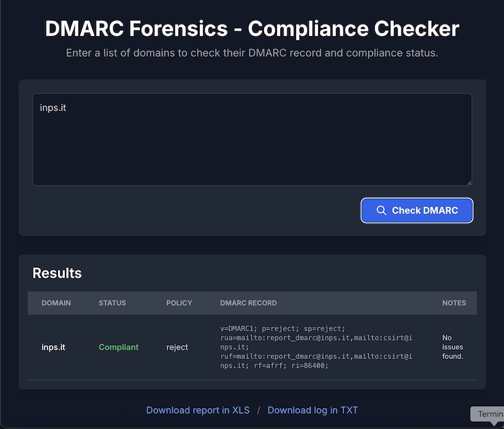
Task: Click the DMARC RECORD column header
Action: (x=248, y=303)
